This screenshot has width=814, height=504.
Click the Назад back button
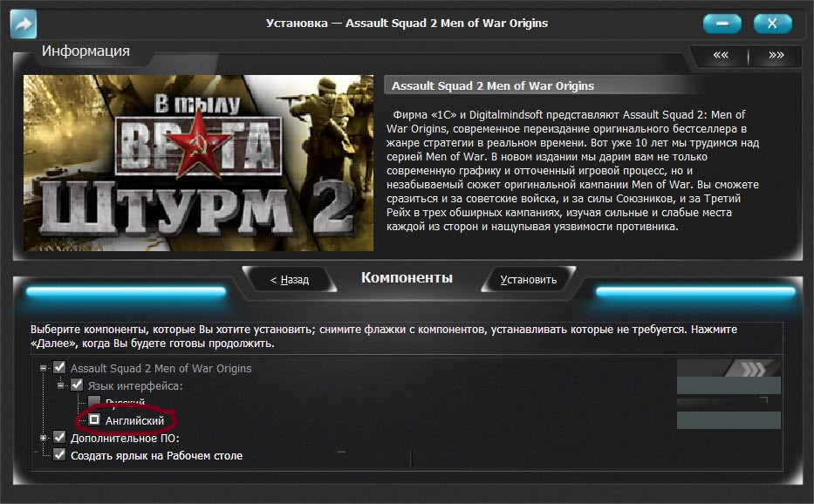(x=289, y=280)
